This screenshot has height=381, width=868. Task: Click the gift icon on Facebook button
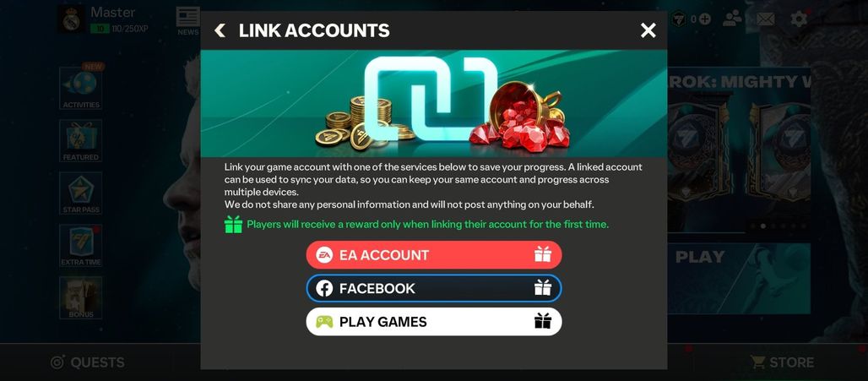tap(542, 288)
